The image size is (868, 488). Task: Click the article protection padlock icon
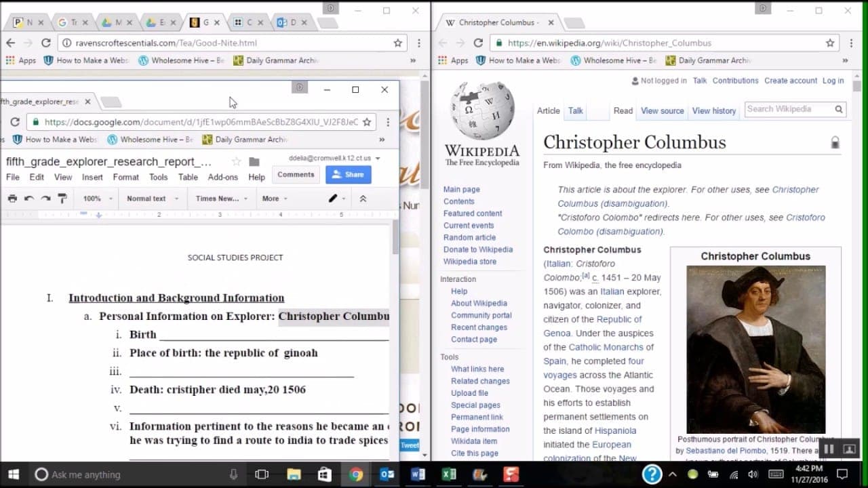835,143
